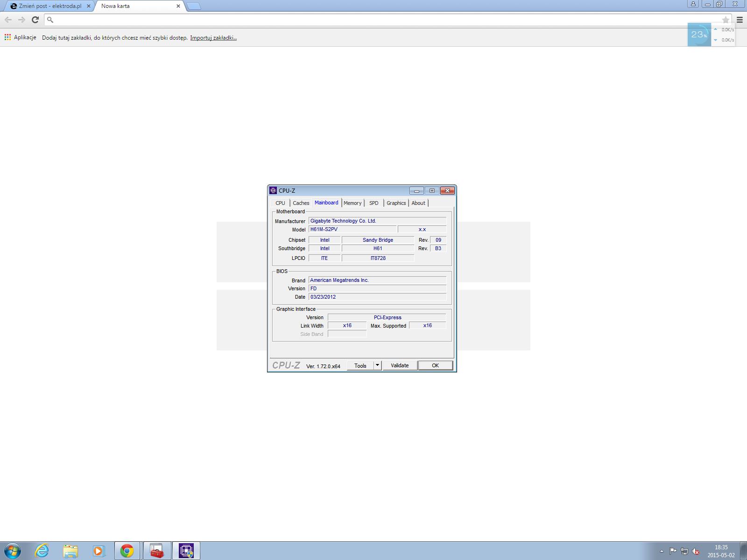Select manufacturer 'Gigabyte Technology Co. Ltd.' field

[377, 221]
